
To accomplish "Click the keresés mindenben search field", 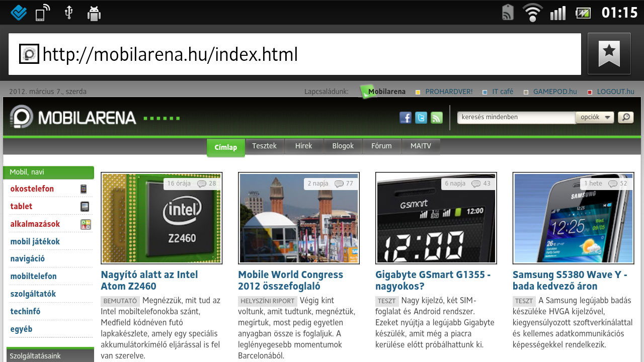I will (x=516, y=117).
